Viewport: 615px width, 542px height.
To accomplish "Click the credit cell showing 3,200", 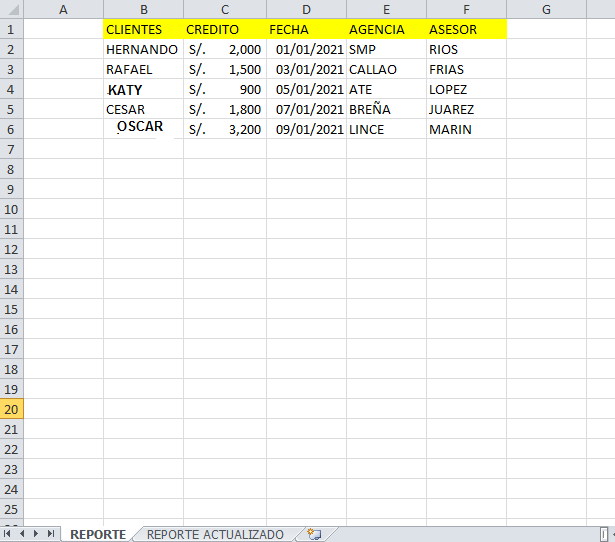I will pyautogui.click(x=225, y=129).
